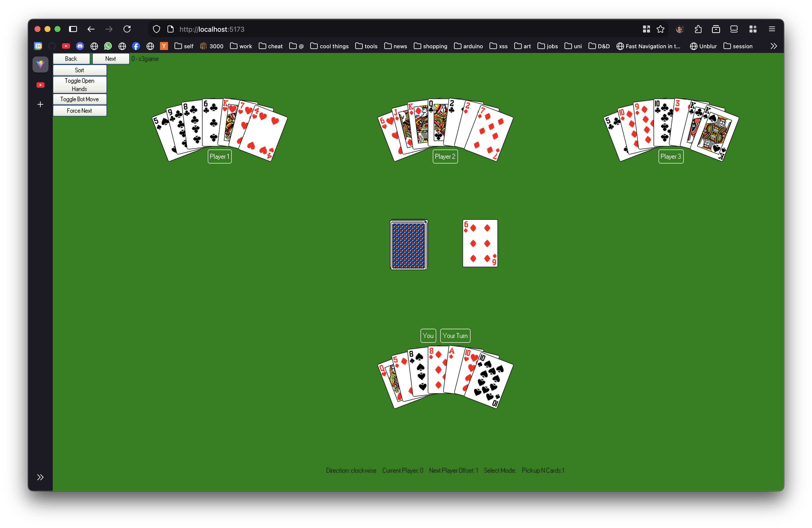Click the bookmark star icon

point(660,29)
